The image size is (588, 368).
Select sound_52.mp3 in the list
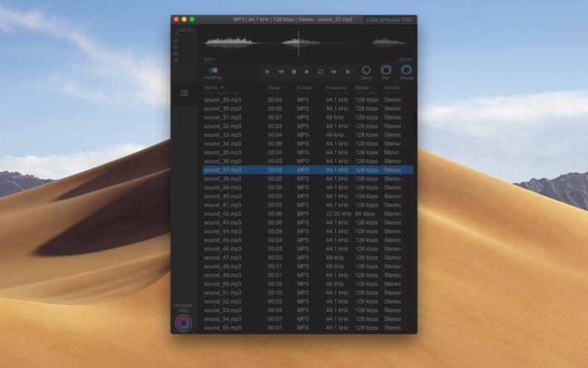[x=308, y=301]
